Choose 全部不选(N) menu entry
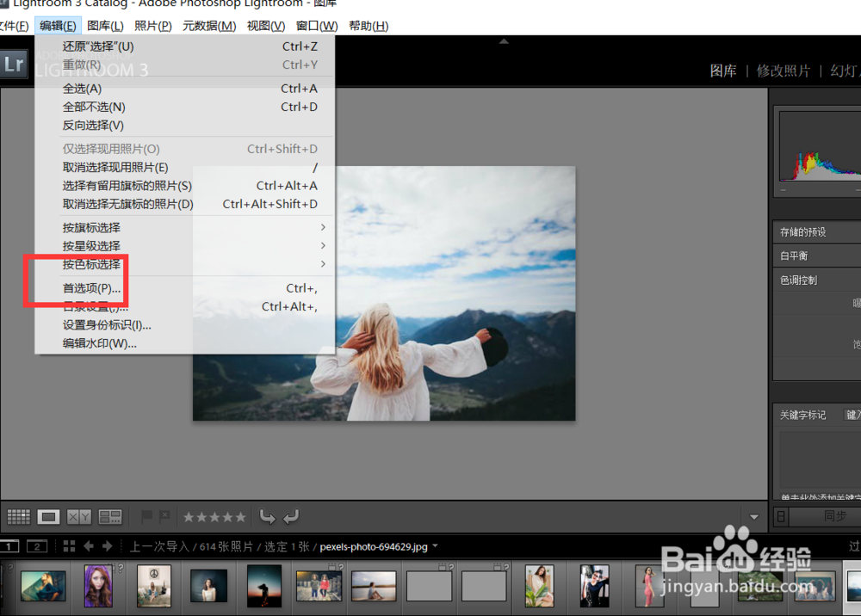The height and width of the screenshot is (616, 861). point(184,107)
